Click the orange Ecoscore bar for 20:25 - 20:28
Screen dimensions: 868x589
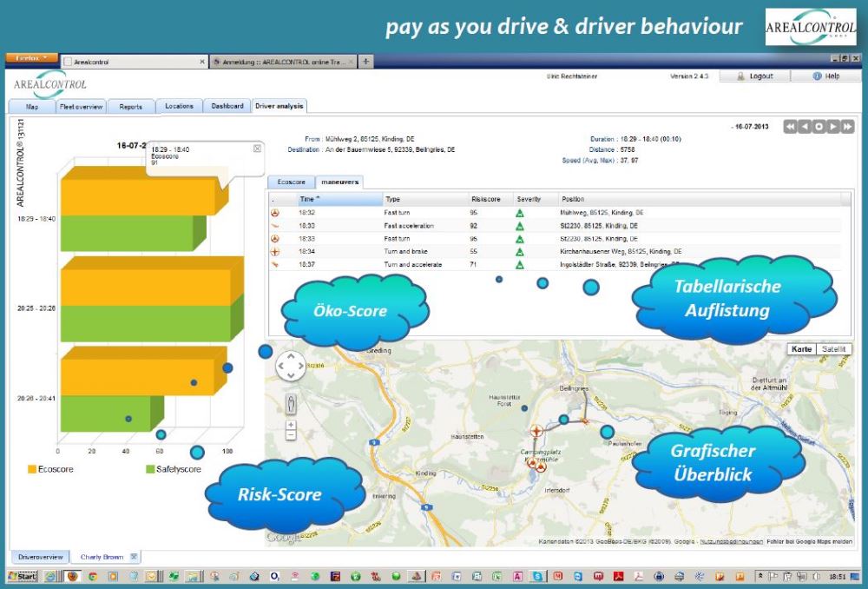click(x=146, y=288)
